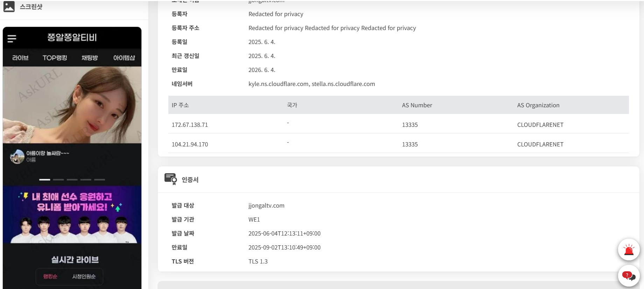
Task: Click the 발급 날짜 timestamp value
Action: click(x=285, y=233)
